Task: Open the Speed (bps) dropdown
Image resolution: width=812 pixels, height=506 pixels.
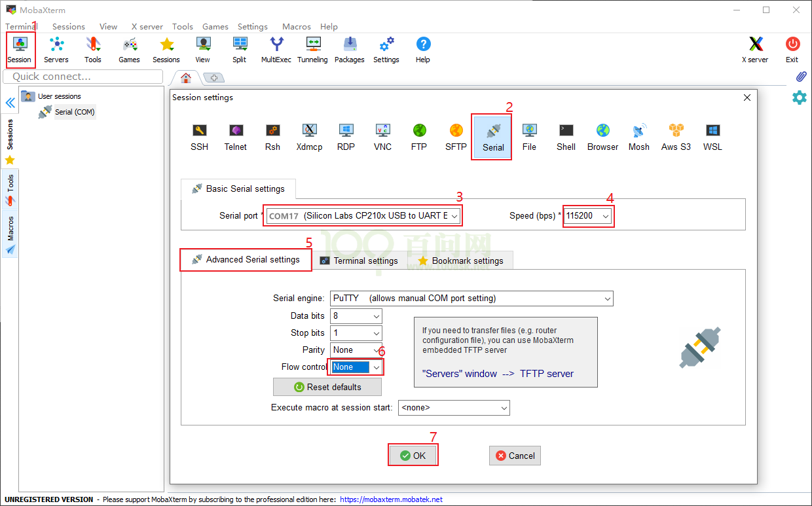Action: (x=588, y=215)
